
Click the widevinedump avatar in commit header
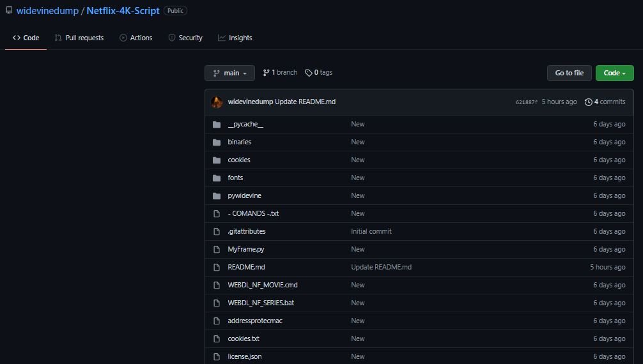tap(217, 102)
